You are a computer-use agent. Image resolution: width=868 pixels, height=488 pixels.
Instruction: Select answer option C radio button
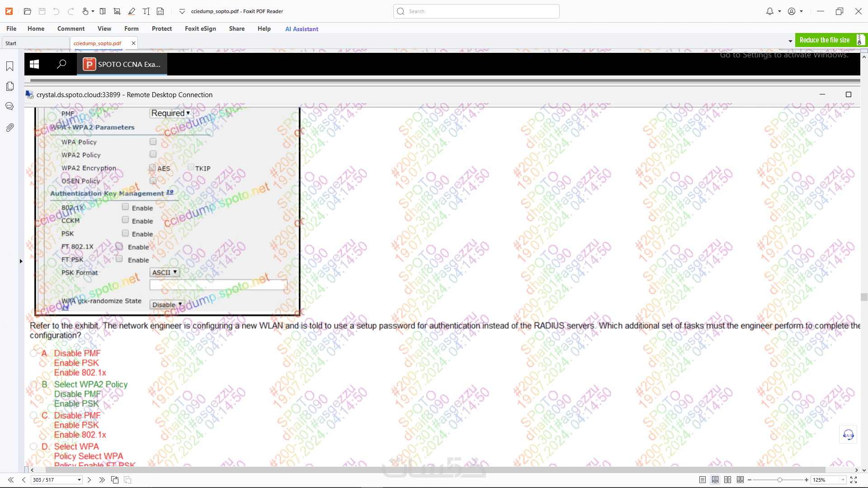(33, 415)
